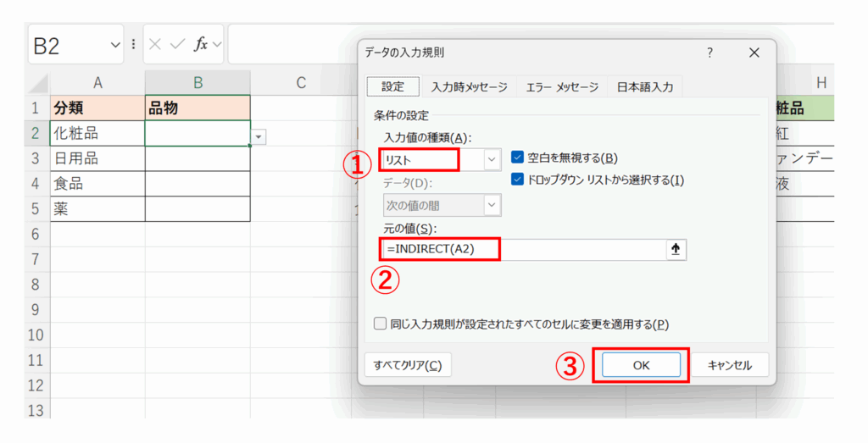Close the data validation dialog
Screen dimensions: 868x443
tap(754, 53)
